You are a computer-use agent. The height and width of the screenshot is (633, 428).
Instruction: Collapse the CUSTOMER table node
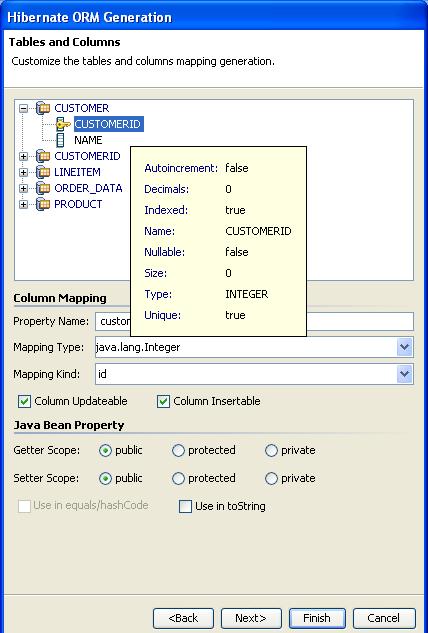[24, 108]
